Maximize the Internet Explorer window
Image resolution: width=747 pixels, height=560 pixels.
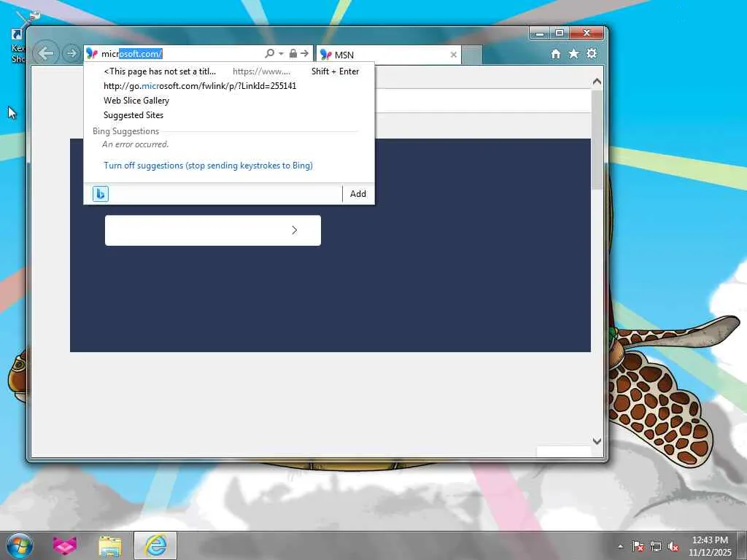pos(560,34)
